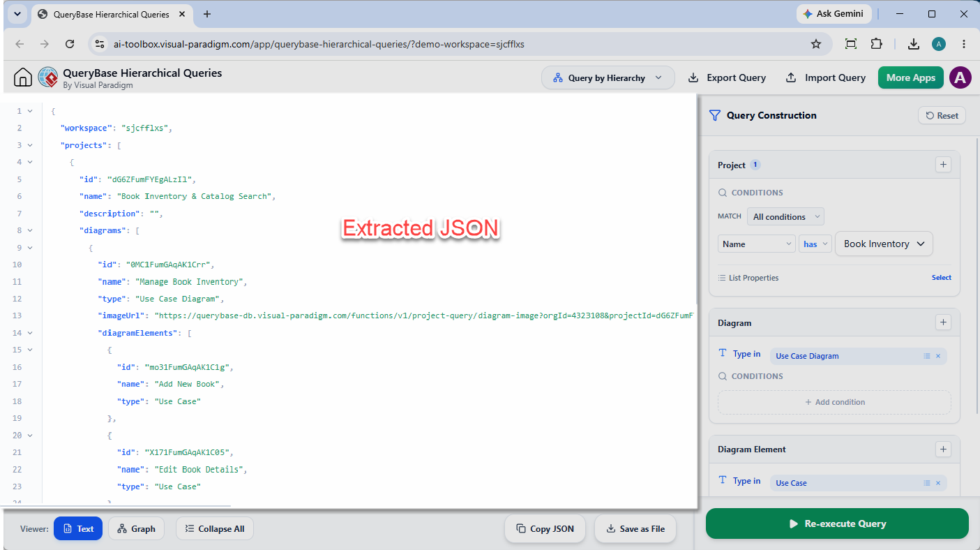Image resolution: width=980 pixels, height=550 pixels.
Task: Collapse the diagramElements array at line 14
Action: point(30,333)
